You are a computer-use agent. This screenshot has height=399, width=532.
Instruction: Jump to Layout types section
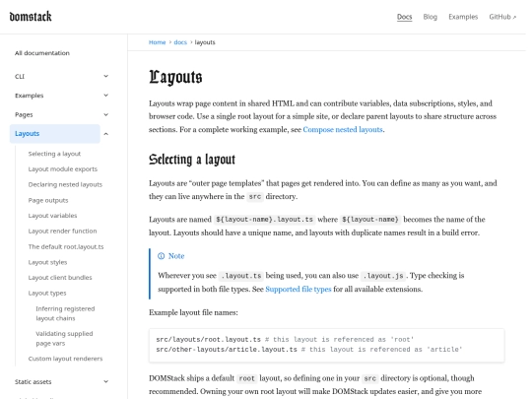click(x=47, y=294)
